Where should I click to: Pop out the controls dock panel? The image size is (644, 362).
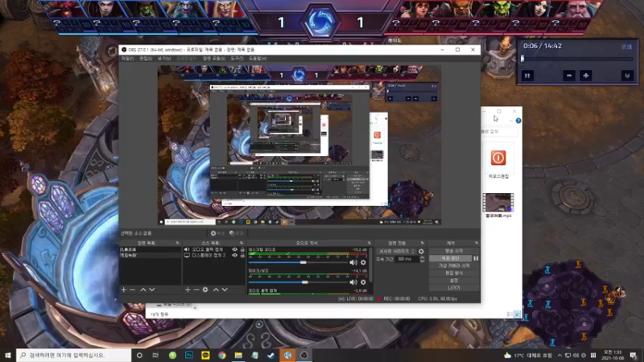coord(477,243)
